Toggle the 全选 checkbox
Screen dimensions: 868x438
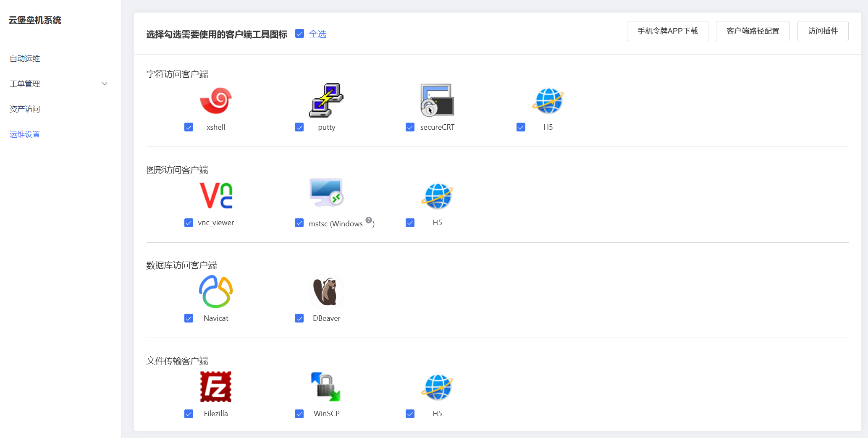tap(299, 34)
